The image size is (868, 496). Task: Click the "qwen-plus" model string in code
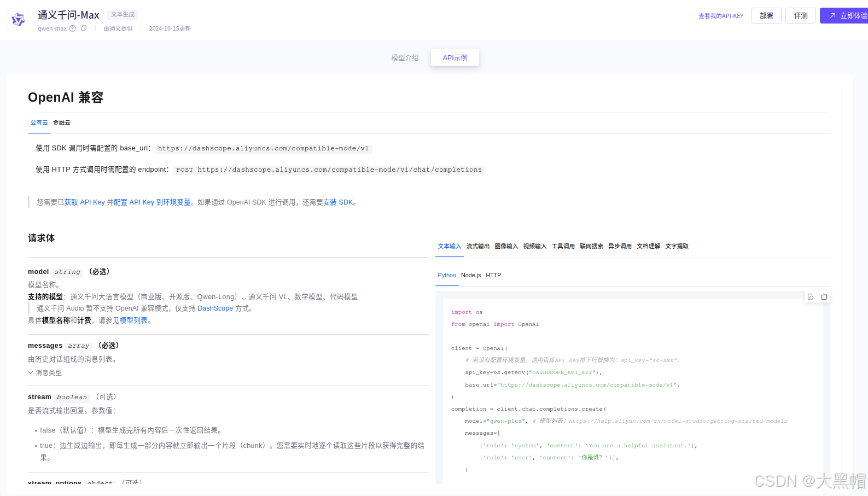507,421
